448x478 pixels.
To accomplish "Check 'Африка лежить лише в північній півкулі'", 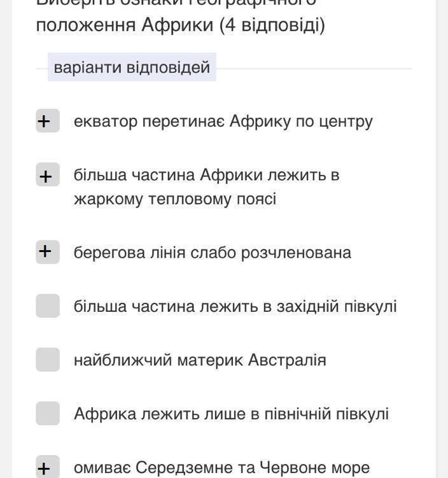I will 48,414.
